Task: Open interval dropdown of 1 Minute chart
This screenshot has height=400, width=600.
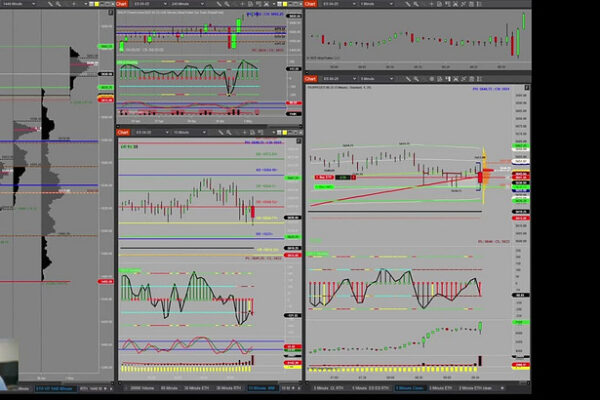Action: click(376, 4)
